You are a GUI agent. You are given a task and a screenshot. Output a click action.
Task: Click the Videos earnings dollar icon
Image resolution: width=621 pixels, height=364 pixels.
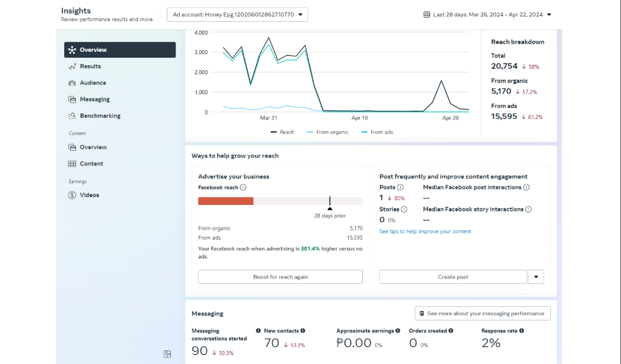[x=72, y=195]
